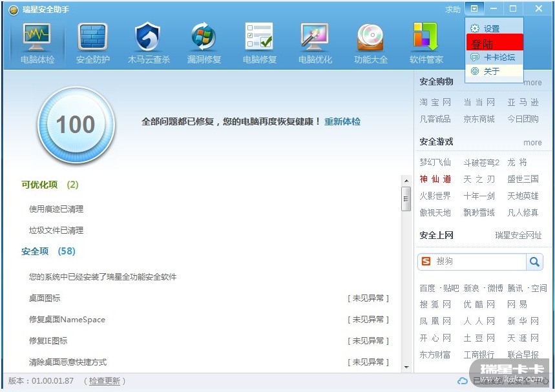
Task: Select the 清除桌面恶意快捷方式 row
Action: pos(209,362)
